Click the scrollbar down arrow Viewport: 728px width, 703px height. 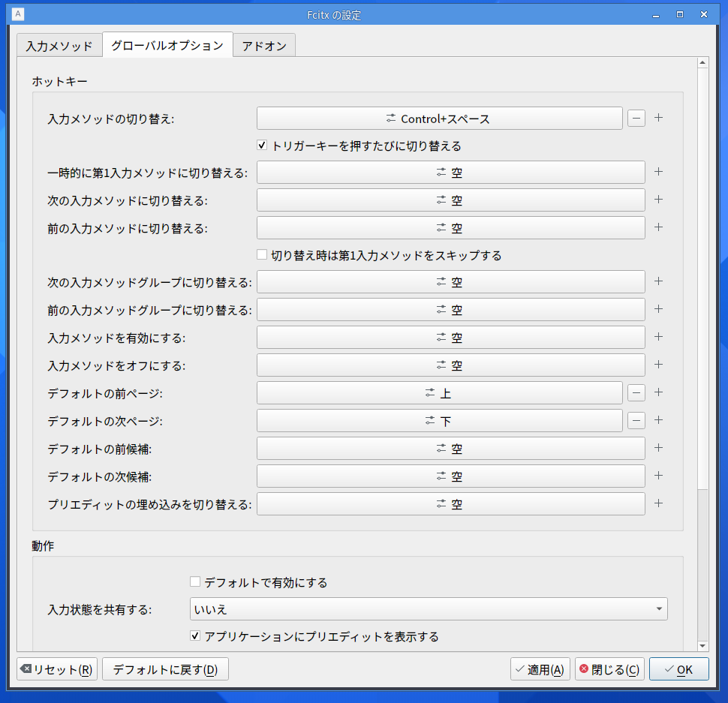pos(702,646)
